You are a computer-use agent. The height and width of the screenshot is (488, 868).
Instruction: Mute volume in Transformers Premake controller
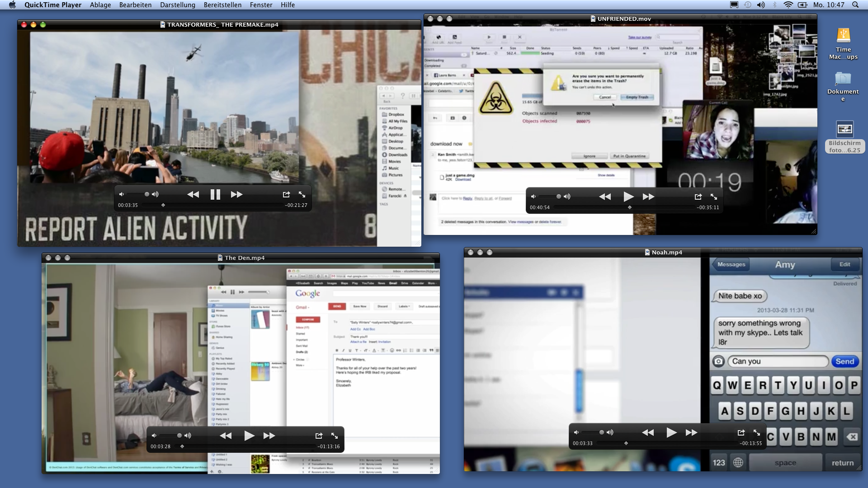point(121,194)
